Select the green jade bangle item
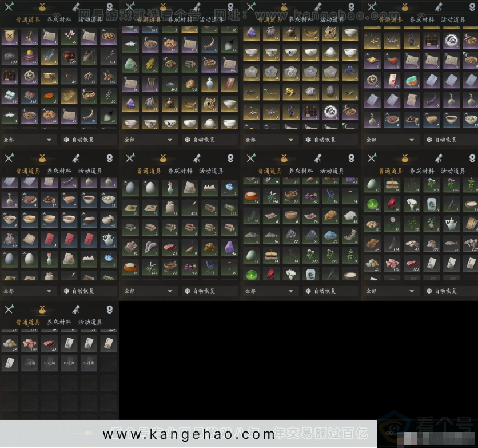Viewport: 478px width, 448px height. click(x=412, y=81)
